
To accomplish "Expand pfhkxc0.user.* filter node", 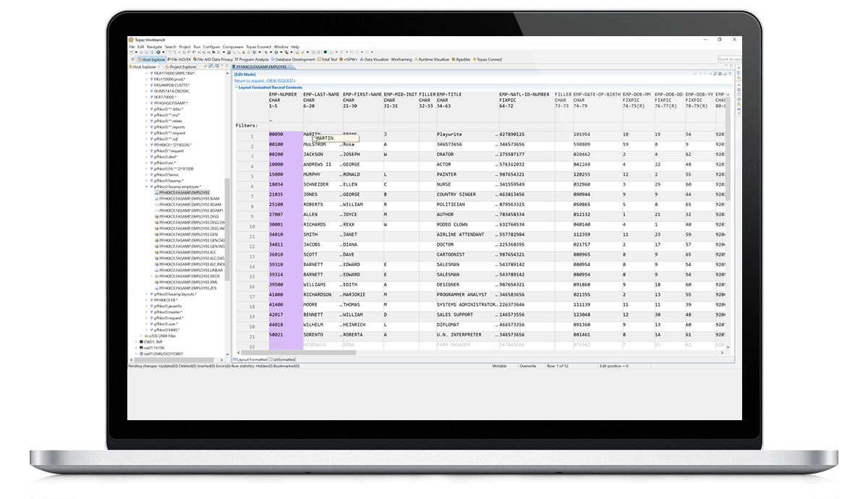I will [x=147, y=324].
